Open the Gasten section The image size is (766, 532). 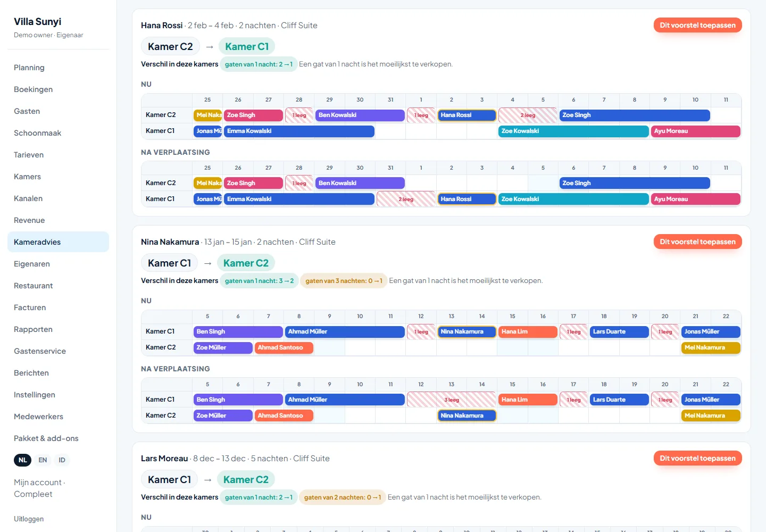click(x=58, y=111)
